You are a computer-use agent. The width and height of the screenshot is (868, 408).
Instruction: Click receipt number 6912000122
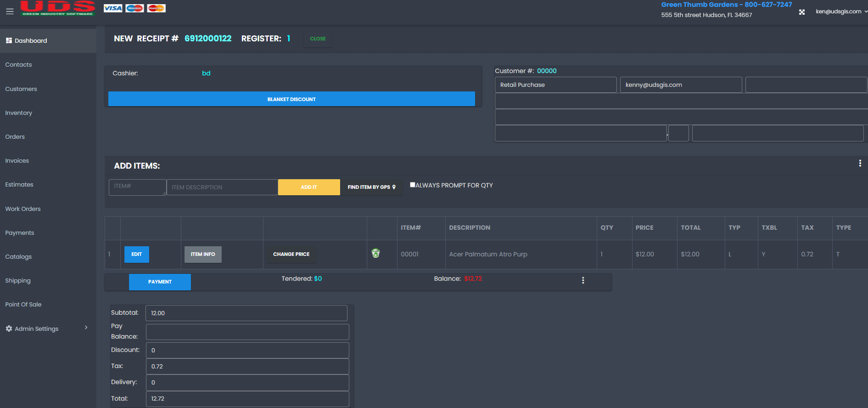pos(208,39)
